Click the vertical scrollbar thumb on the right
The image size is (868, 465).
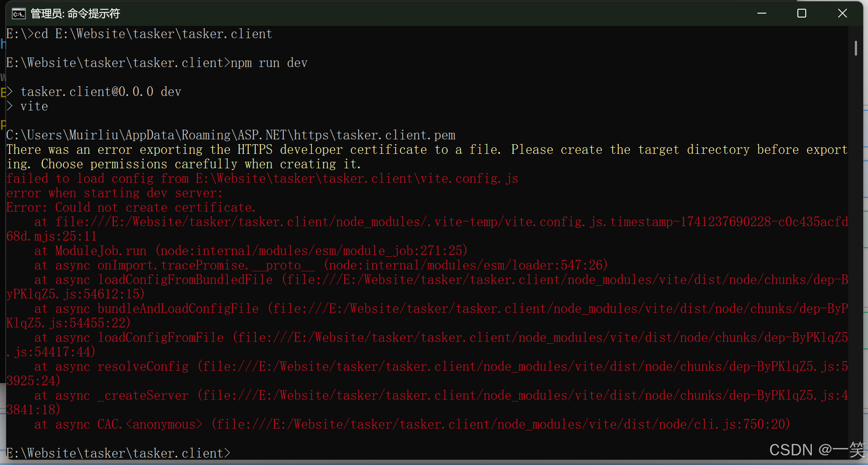[855, 48]
